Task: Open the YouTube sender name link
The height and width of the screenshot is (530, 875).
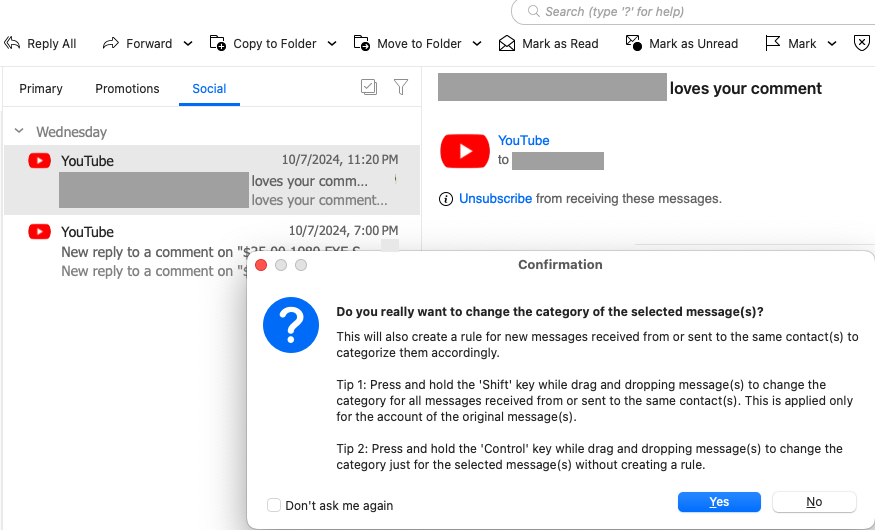Action: pyautogui.click(x=523, y=141)
